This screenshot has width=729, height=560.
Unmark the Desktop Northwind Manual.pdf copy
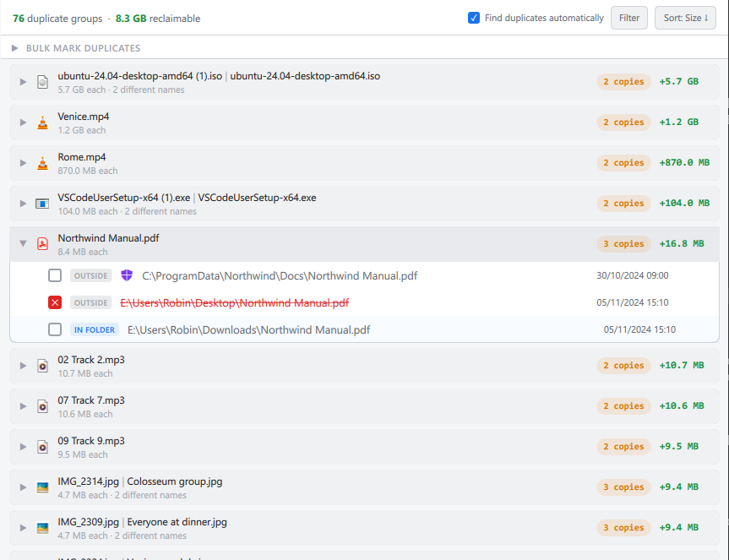pyautogui.click(x=55, y=302)
